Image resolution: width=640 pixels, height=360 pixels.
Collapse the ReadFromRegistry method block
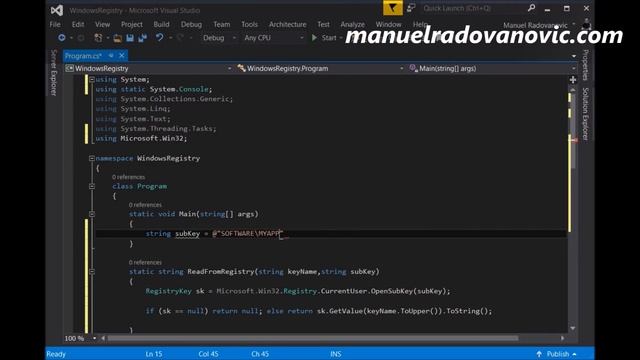pyautogui.click(x=92, y=271)
